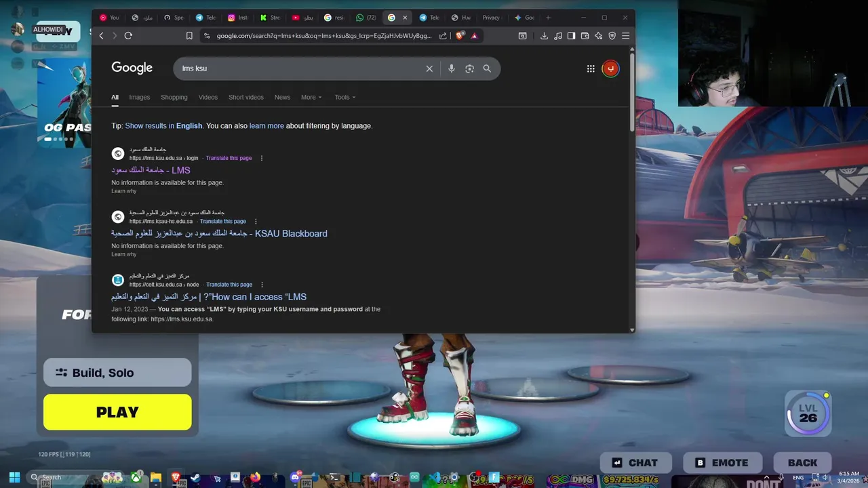Close the active Google tab
Screen dimensions: 868x488
point(405,18)
